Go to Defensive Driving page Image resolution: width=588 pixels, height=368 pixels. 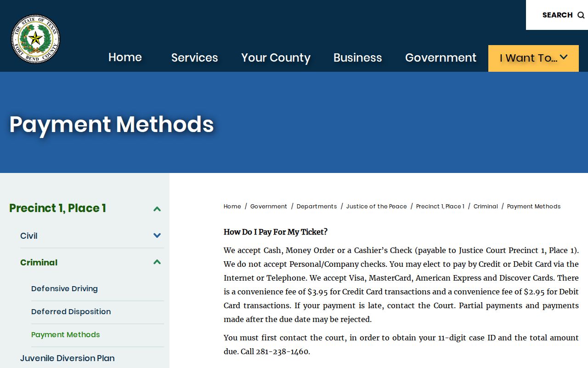[64, 289]
